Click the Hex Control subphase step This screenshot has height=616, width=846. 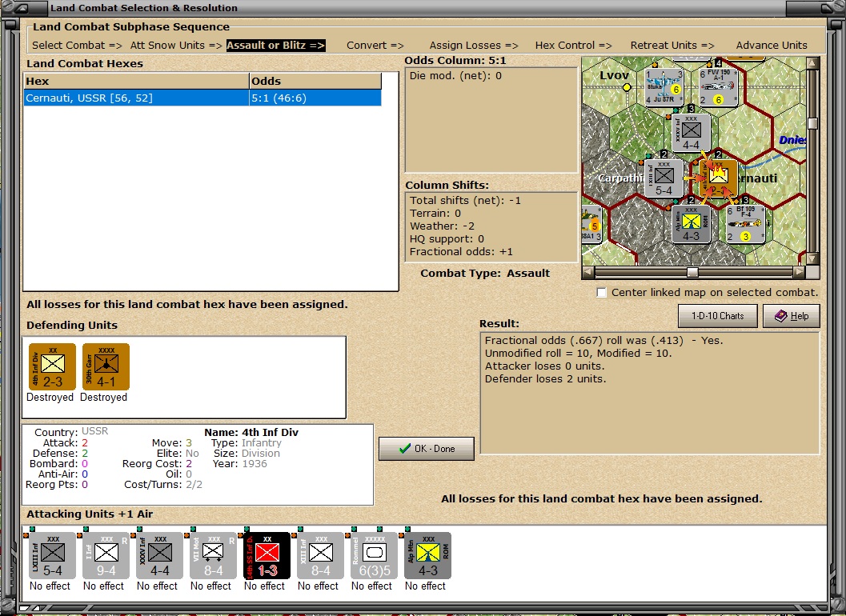pyautogui.click(x=574, y=46)
